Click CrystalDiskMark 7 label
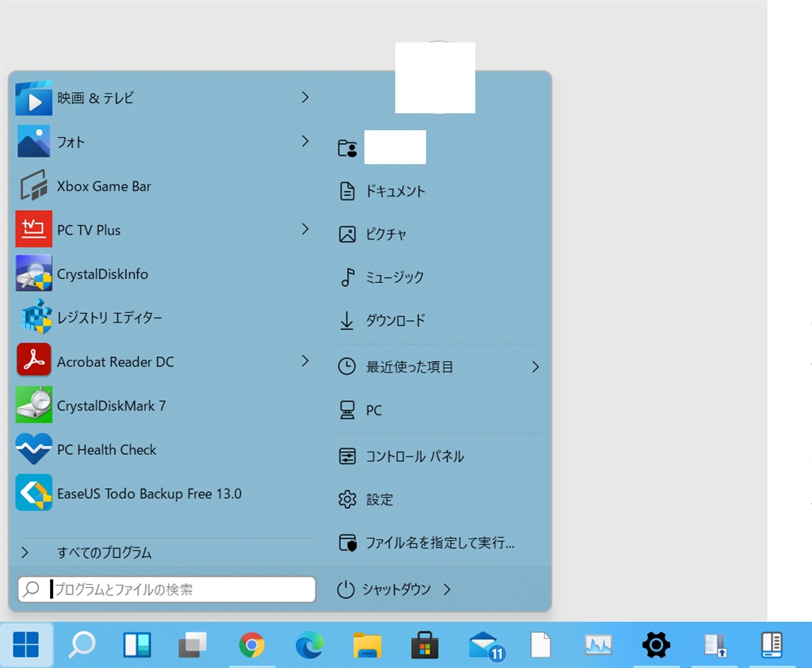 (x=111, y=406)
